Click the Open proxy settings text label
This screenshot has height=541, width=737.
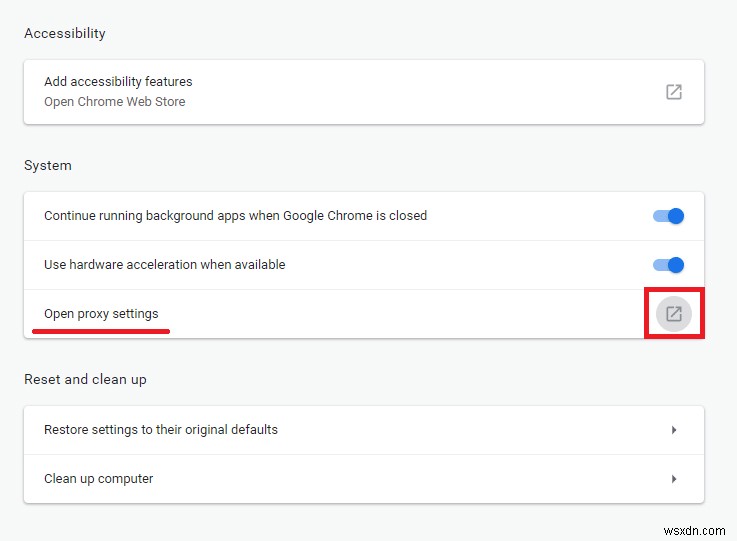coord(101,313)
